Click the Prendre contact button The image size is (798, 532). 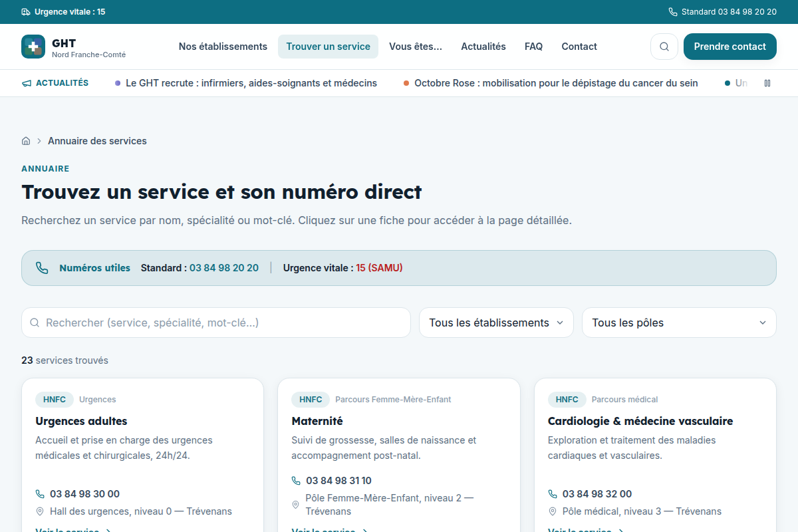coord(730,47)
